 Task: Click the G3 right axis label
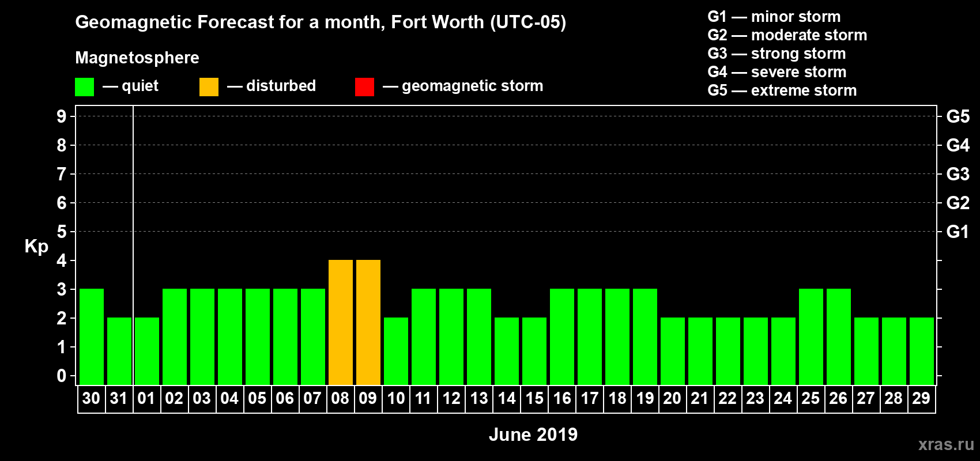click(958, 174)
